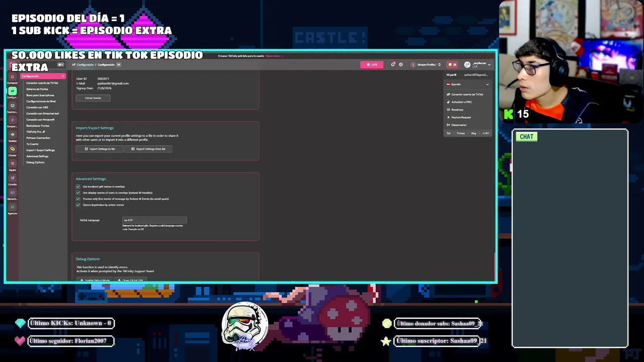Image resolution: width=644 pixels, height=362 pixels.
Task: Collapse the account menu chevron
Action: pyautogui.click(x=489, y=65)
